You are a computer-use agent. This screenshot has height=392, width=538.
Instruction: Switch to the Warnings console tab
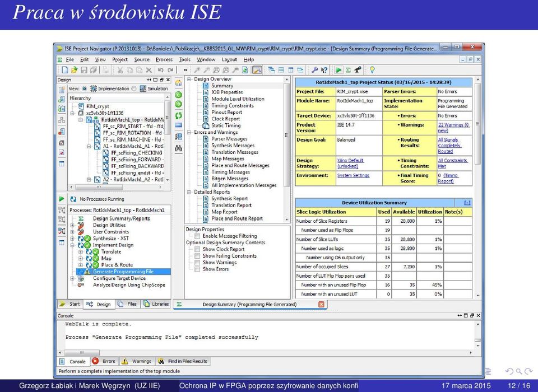137,361
